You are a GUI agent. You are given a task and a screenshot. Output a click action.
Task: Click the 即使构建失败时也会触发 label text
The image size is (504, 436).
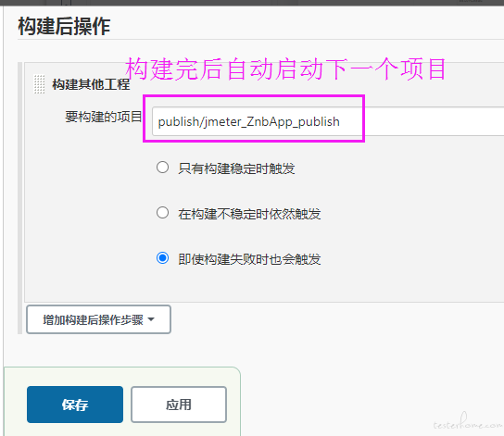(x=249, y=259)
